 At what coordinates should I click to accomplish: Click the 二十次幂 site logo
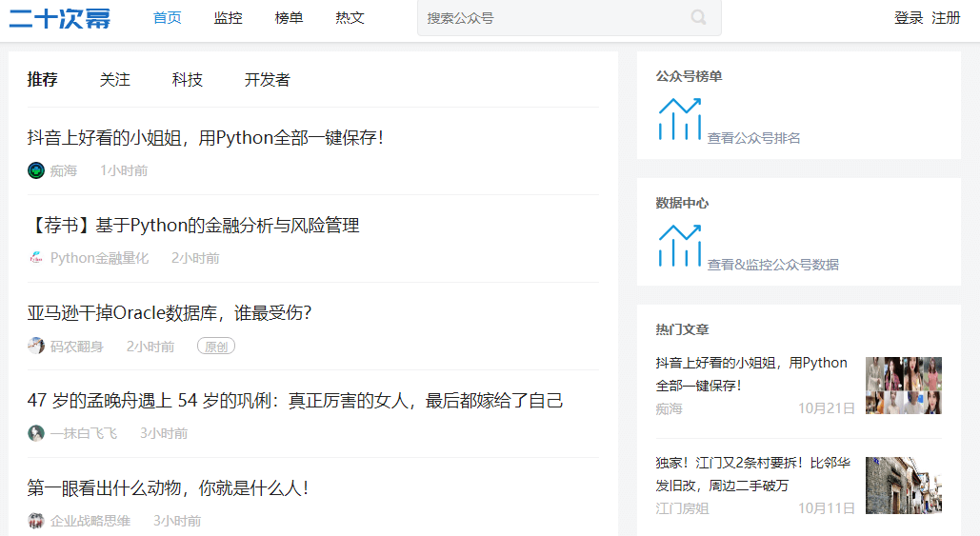coord(60,18)
